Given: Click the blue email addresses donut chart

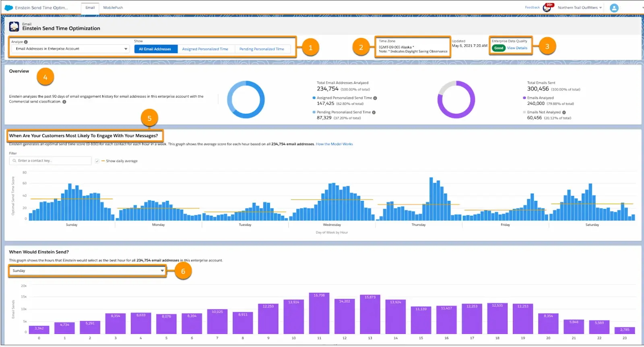Looking at the screenshot, I should click(246, 100).
